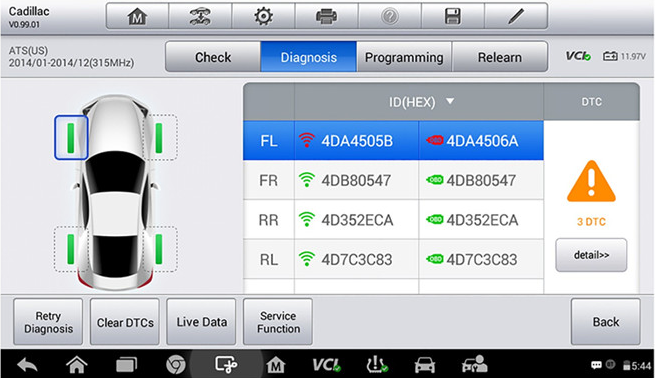Viewport: 655px width, 378px height.
Task: Select the RR sensor row 4D352ECA
Action: 393,220
